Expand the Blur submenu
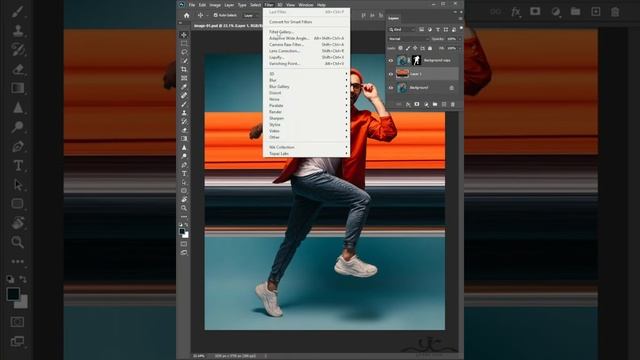 pyautogui.click(x=307, y=80)
